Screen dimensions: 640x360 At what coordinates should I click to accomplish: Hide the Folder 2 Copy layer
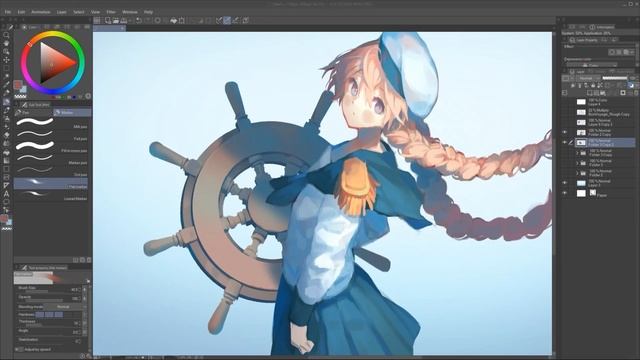565,132
